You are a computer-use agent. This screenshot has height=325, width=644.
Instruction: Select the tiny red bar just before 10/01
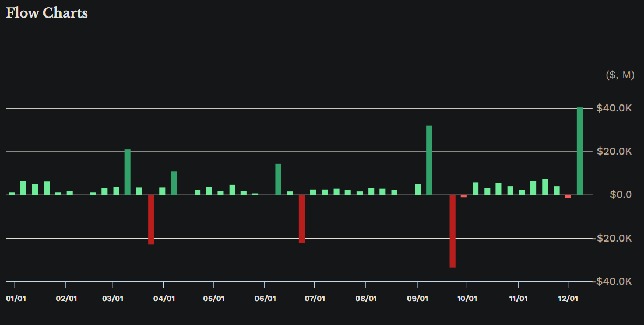(464, 196)
